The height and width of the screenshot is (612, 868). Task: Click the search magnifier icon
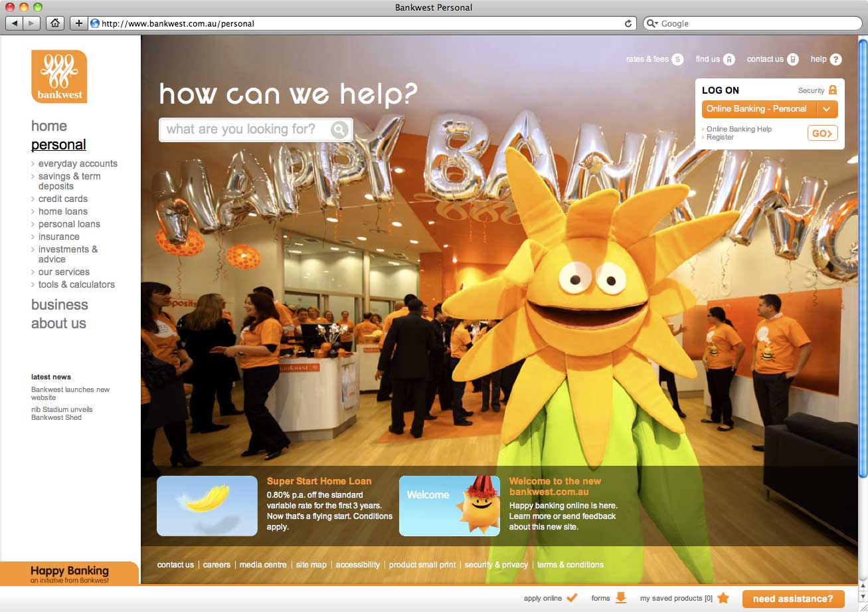tap(339, 130)
